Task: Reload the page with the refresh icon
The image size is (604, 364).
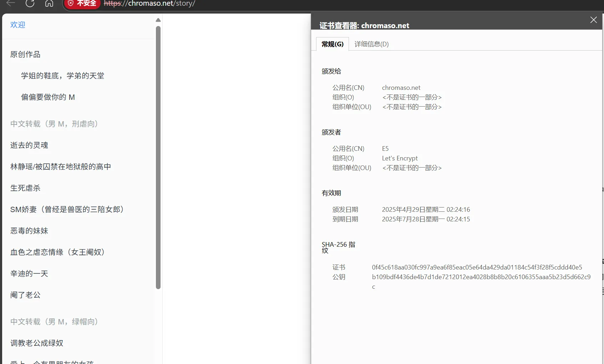Action: click(30, 3)
